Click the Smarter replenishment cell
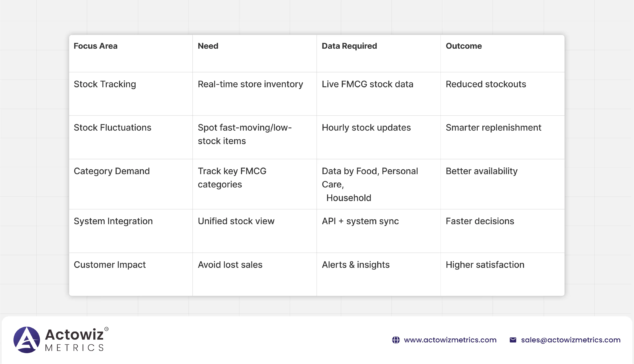 coord(493,128)
